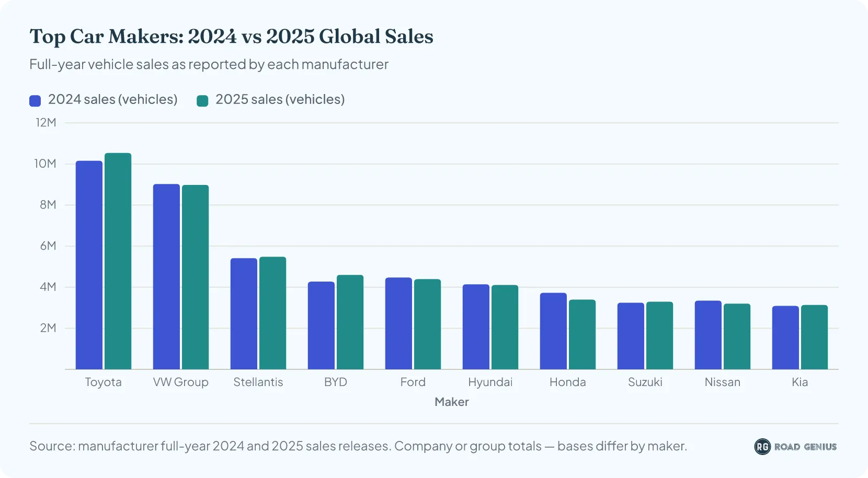Click the Toyota 2024 blue bar

[x=89, y=265]
